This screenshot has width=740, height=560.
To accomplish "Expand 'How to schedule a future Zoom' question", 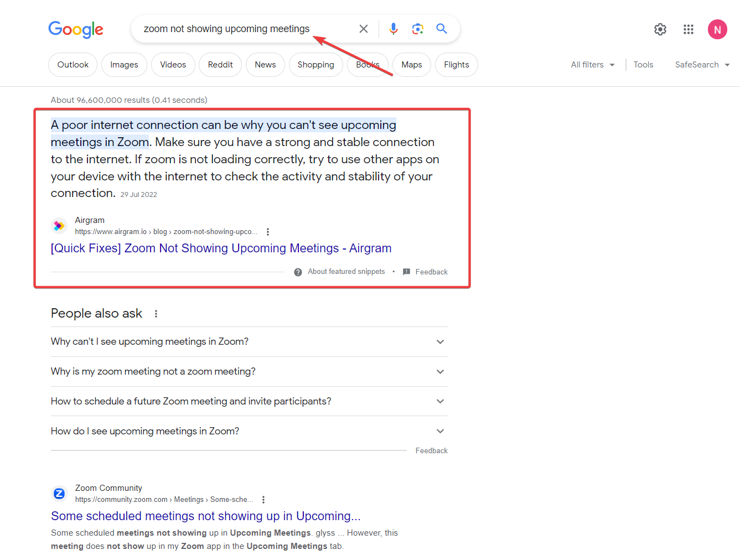I will tap(249, 402).
